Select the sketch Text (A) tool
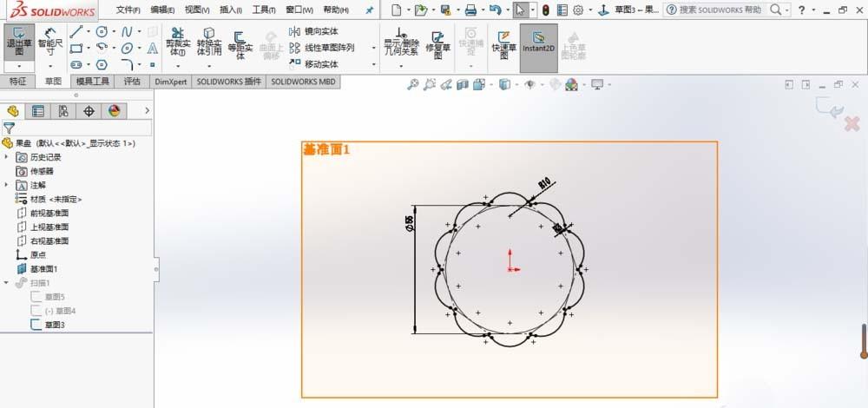The image size is (868, 408). 152,48
